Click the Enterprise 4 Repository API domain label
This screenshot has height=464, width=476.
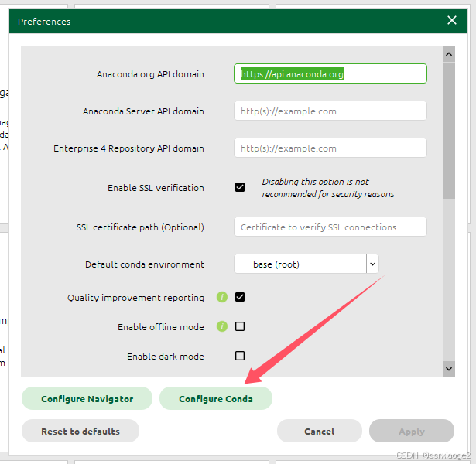pos(128,148)
